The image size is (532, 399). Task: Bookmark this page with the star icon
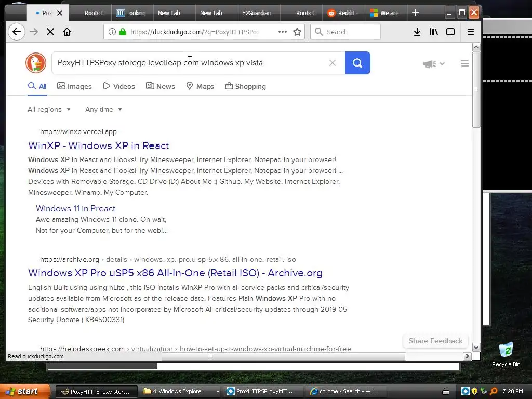[x=297, y=32]
